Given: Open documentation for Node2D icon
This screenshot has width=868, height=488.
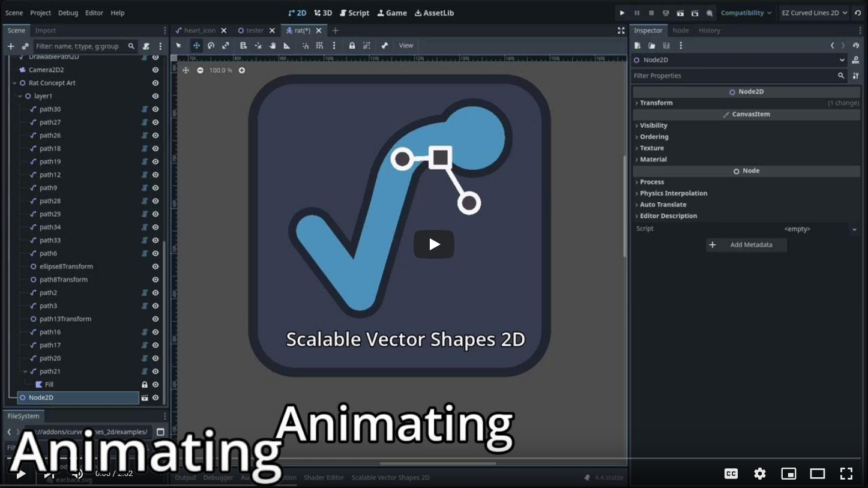Looking at the screenshot, I should coord(857,60).
